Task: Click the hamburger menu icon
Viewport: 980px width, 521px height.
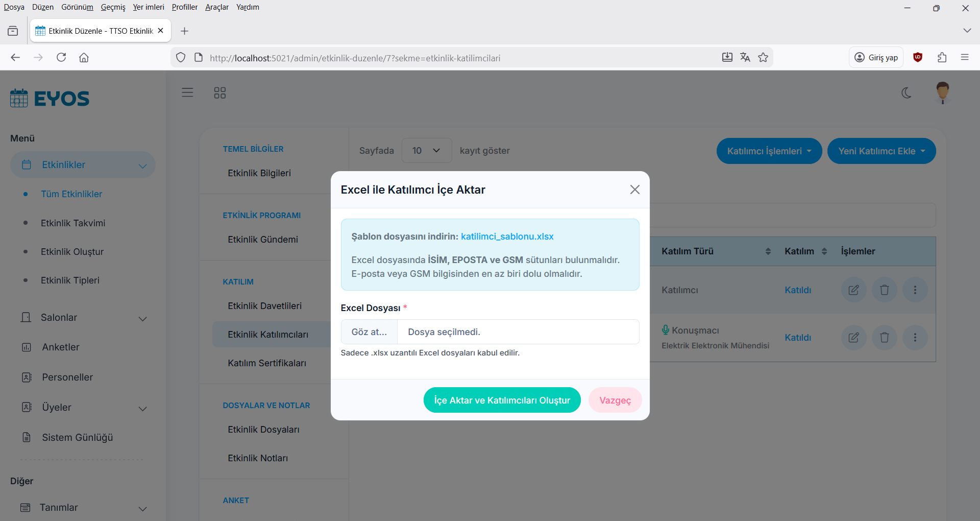Action: point(187,92)
